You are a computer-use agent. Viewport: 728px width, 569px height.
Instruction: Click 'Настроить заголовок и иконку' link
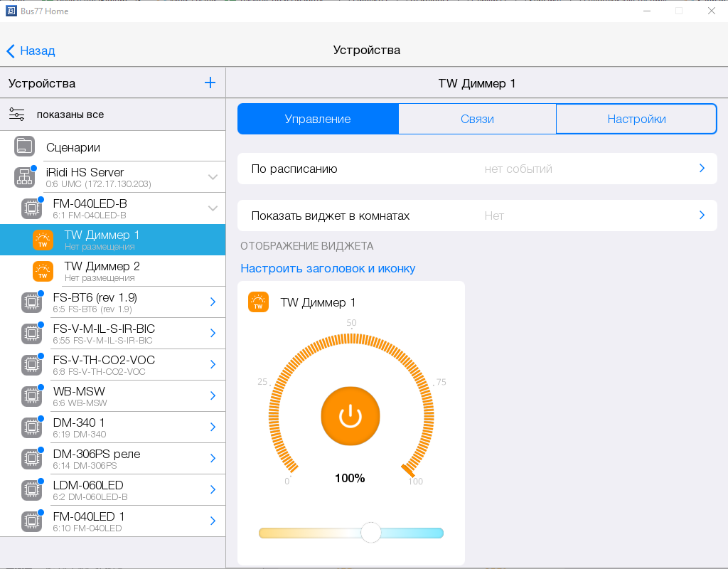[x=328, y=268]
